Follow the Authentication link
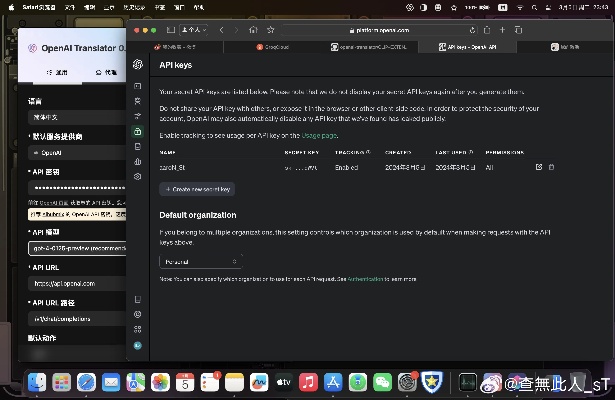Screen dimensions: 615x400 pos(365,279)
